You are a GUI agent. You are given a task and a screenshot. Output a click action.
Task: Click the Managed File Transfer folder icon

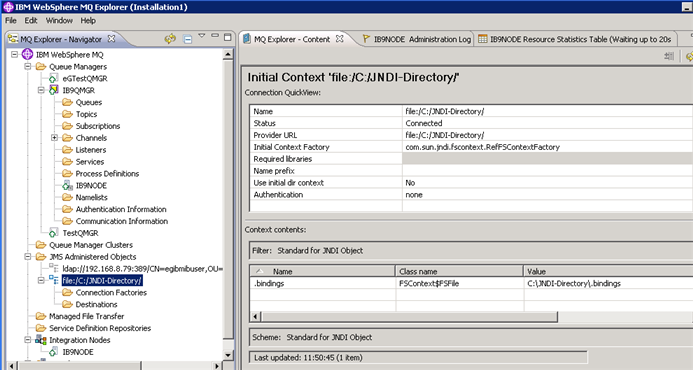pos(41,317)
